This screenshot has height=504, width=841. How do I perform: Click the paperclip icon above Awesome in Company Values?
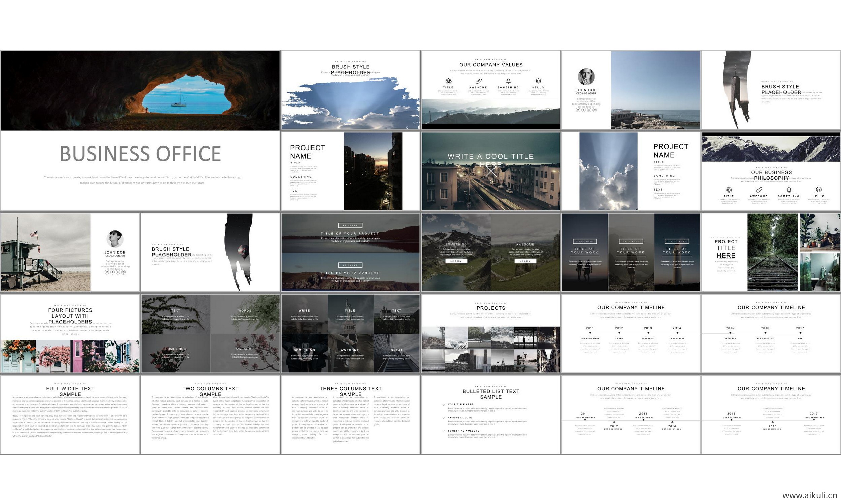tap(478, 81)
